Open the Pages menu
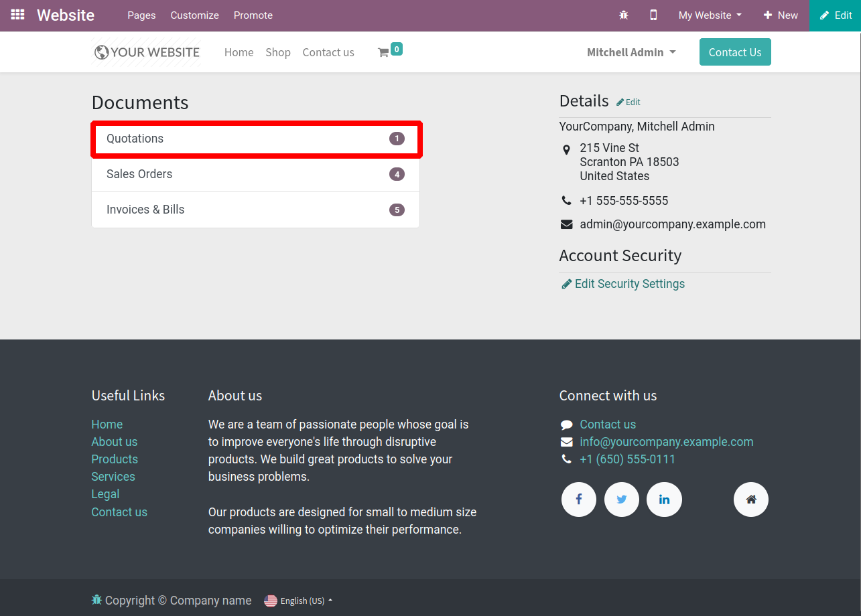This screenshot has height=616, width=861. click(141, 15)
